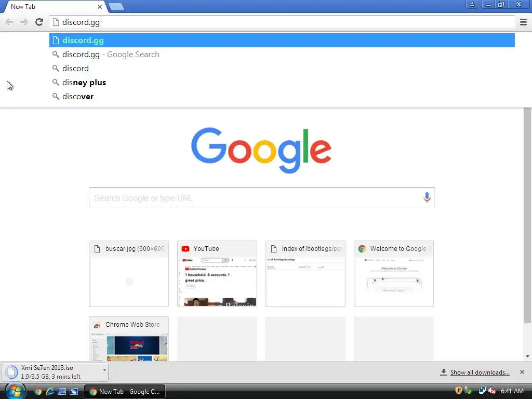Click the browser forward arrow
The image size is (532, 399).
[24, 22]
